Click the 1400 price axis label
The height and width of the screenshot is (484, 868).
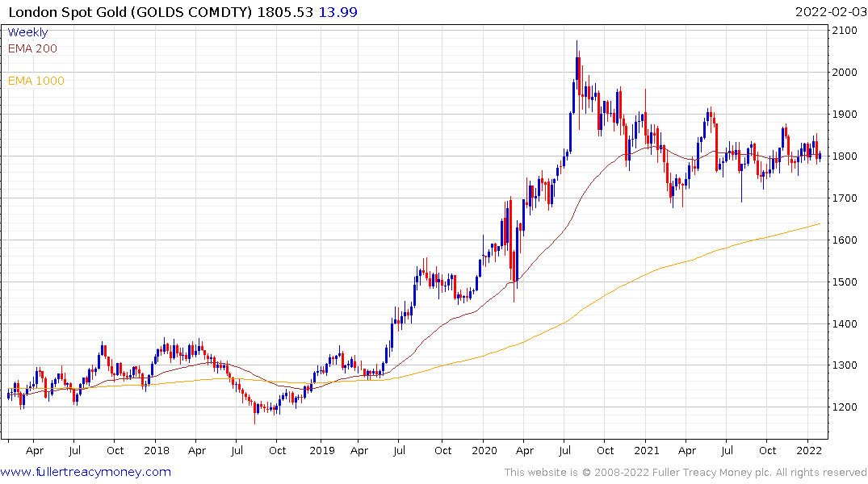click(845, 323)
